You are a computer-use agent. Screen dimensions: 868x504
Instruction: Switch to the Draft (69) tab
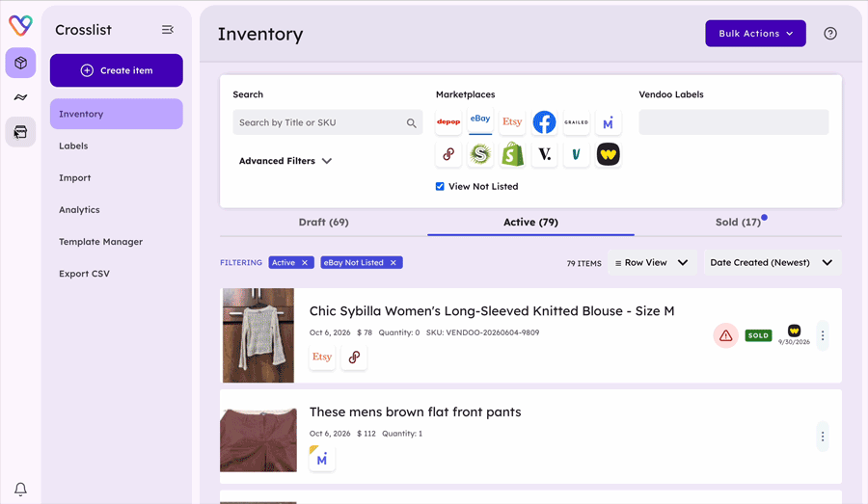coord(324,223)
